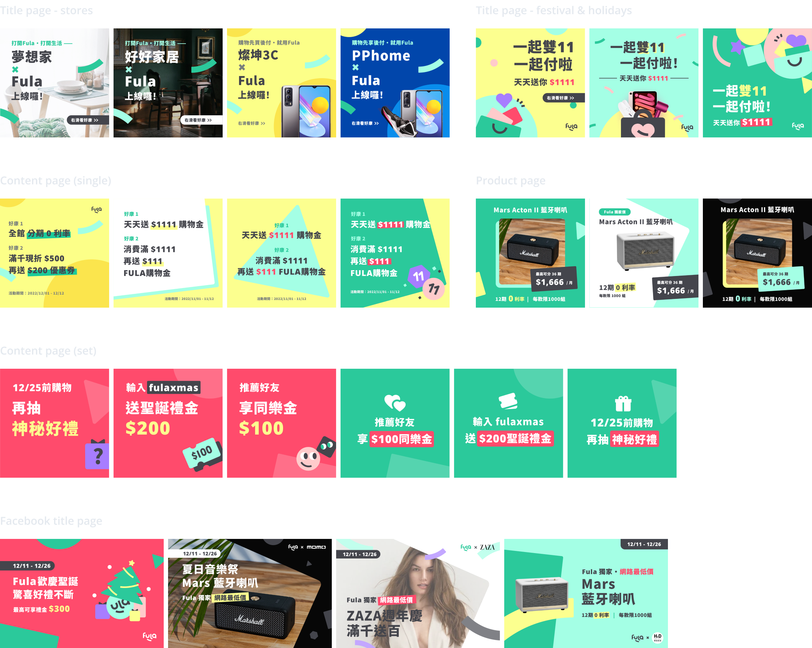Click 右滑看好康 button on yellow 一起雙11 card
Screen dimensions: 812x648
[564, 98]
